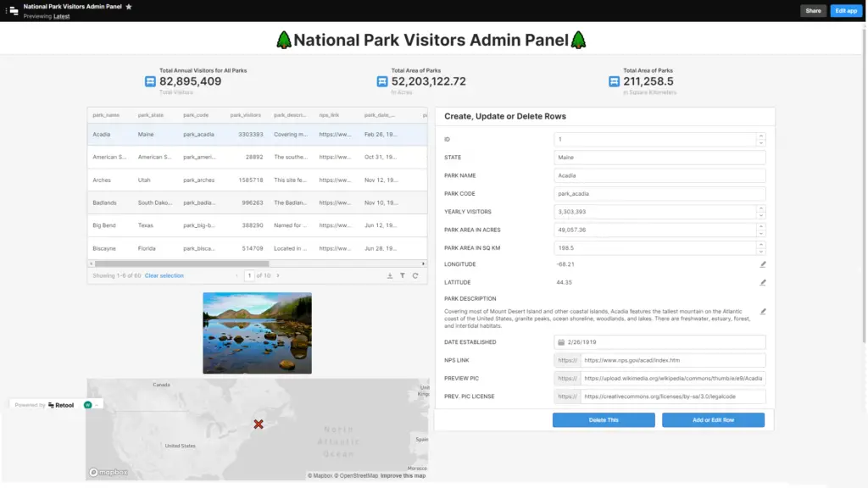Click the Delete This button
Screen dimensions: 868x488
(x=604, y=420)
